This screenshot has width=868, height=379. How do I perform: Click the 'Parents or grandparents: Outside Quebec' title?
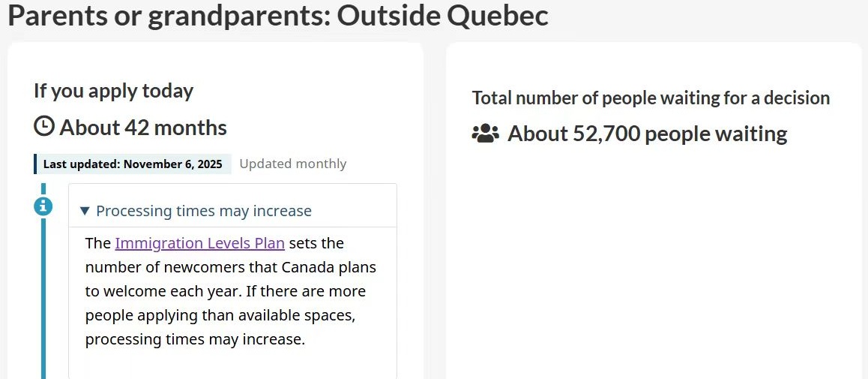[278, 15]
